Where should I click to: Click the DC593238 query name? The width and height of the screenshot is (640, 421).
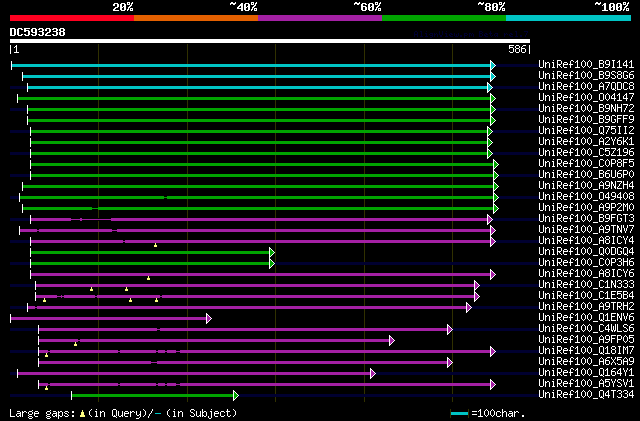click(38, 32)
